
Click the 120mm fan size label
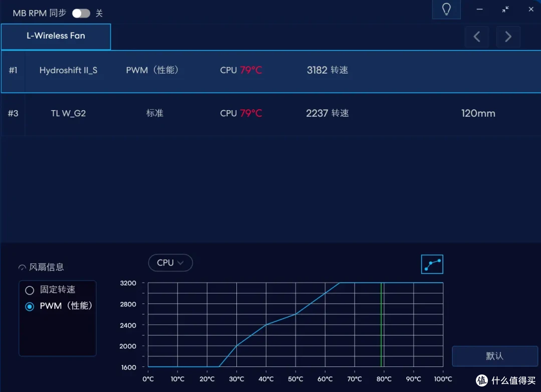pos(478,113)
